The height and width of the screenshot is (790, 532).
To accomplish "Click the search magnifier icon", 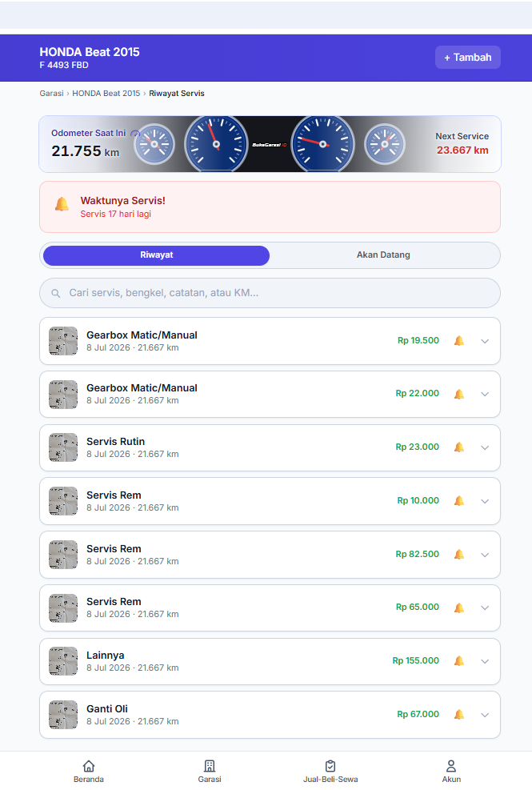I will [x=56, y=293].
